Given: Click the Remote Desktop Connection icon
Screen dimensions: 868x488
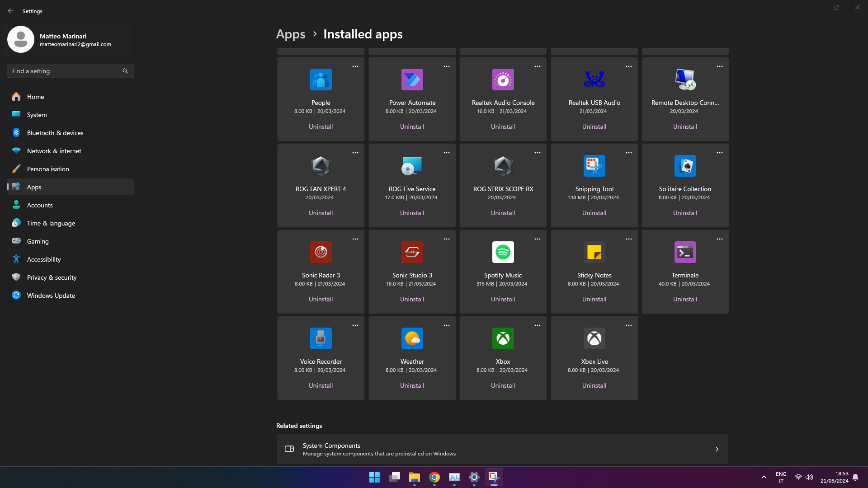Looking at the screenshot, I should [685, 80].
